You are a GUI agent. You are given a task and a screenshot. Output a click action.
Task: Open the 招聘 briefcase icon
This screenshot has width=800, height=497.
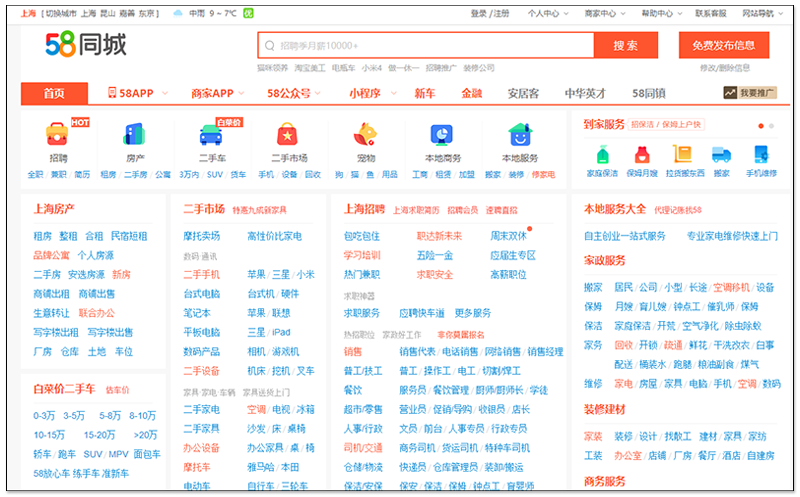[x=57, y=134]
